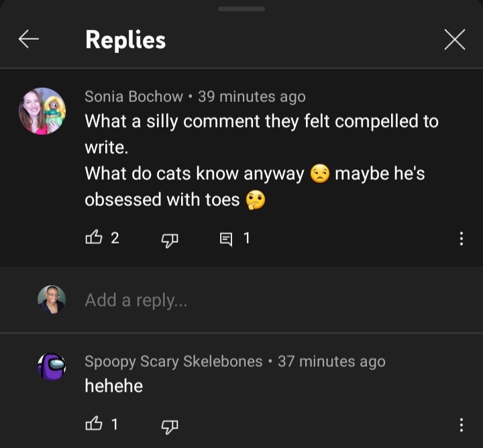Like the "hehehe" reply
Image resolution: width=483 pixels, height=448 pixels.
tap(93, 424)
